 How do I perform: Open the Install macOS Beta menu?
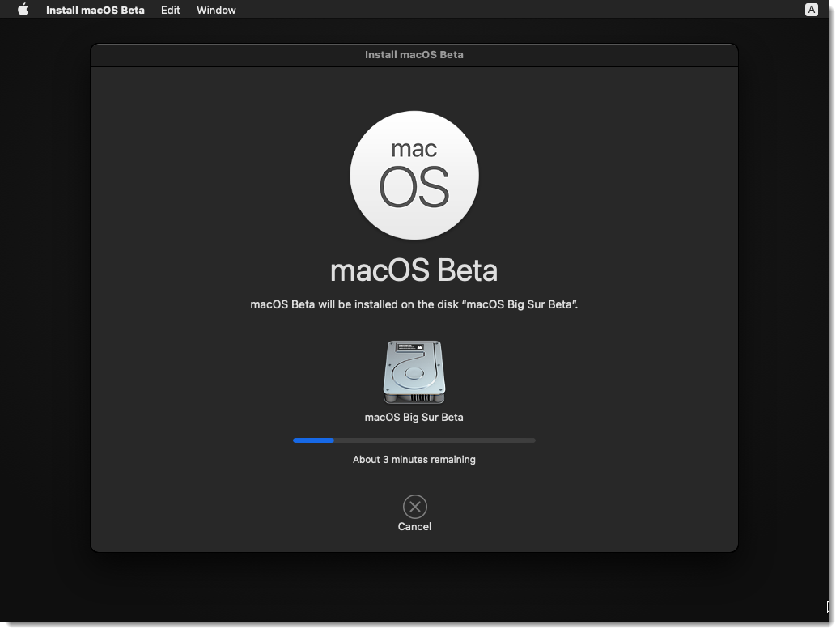click(x=95, y=11)
